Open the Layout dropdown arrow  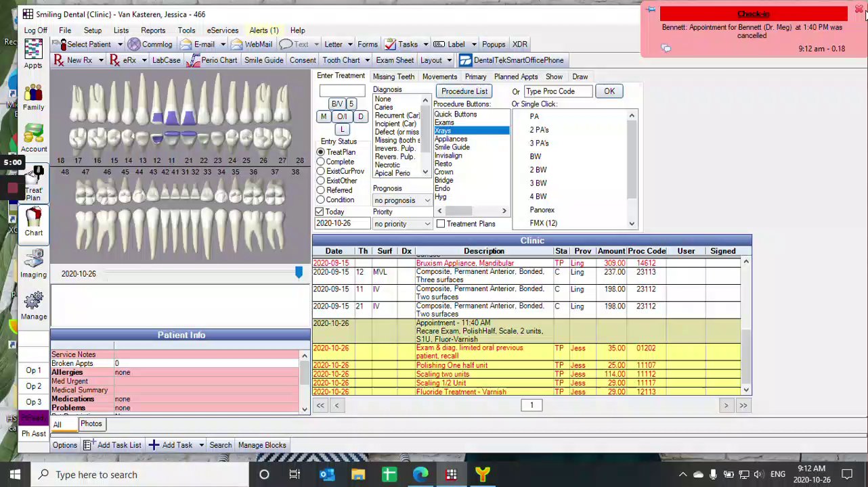click(x=450, y=60)
